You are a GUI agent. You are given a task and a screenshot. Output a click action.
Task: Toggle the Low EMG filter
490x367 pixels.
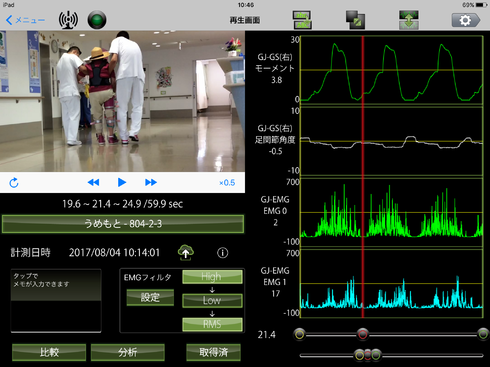(x=212, y=300)
